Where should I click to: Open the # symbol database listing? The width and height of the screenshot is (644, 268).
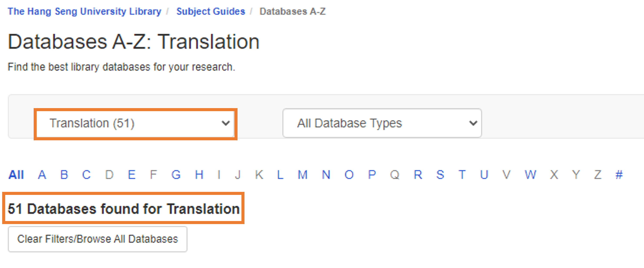pyautogui.click(x=619, y=175)
